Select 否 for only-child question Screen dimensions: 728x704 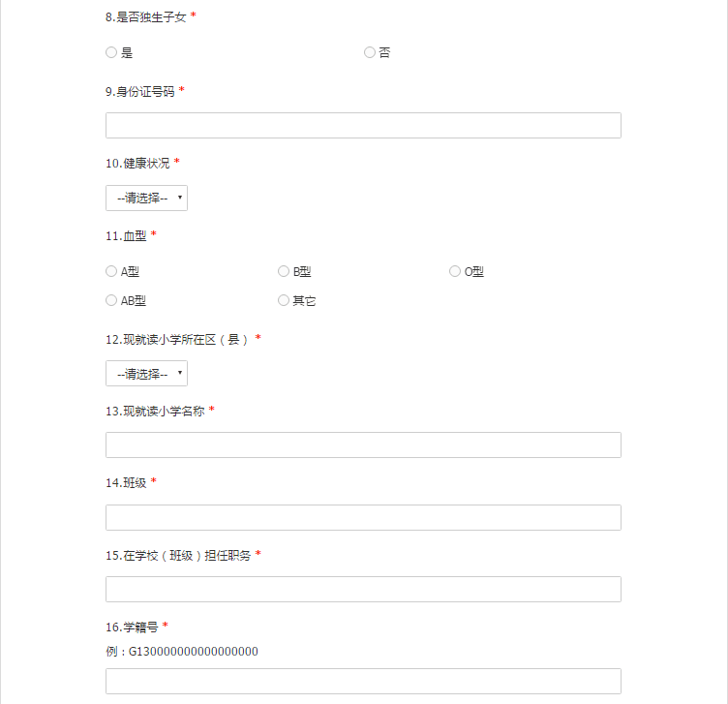(370, 52)
